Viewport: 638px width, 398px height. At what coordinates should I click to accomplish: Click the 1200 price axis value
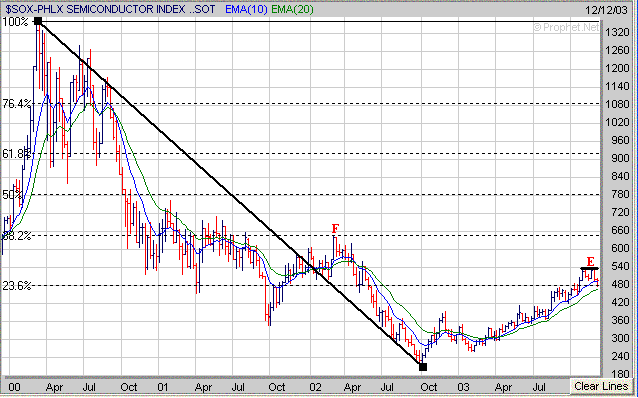(x=617, y=68)
